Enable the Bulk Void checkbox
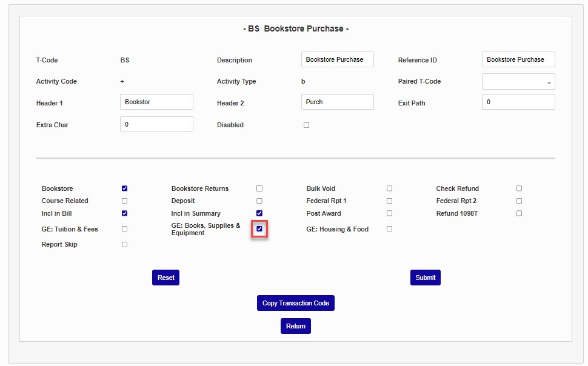This screenshot has width=588, height=366. pos(389,188)
